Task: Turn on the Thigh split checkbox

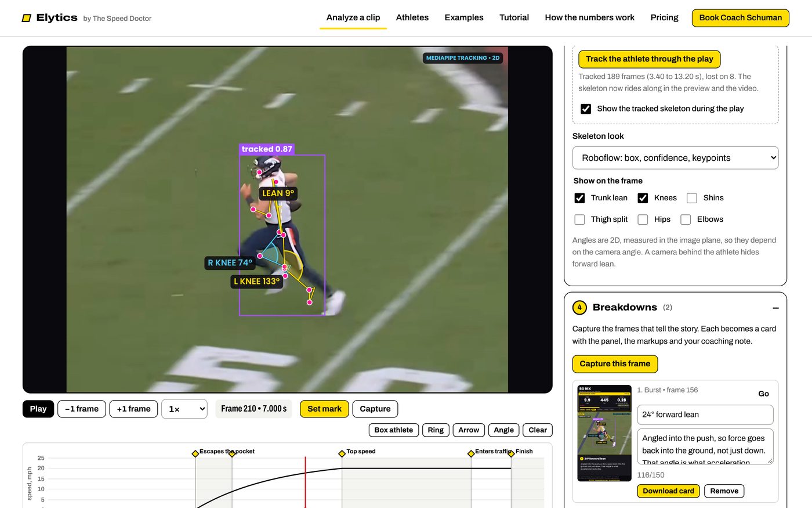Action: coord(579,219)
